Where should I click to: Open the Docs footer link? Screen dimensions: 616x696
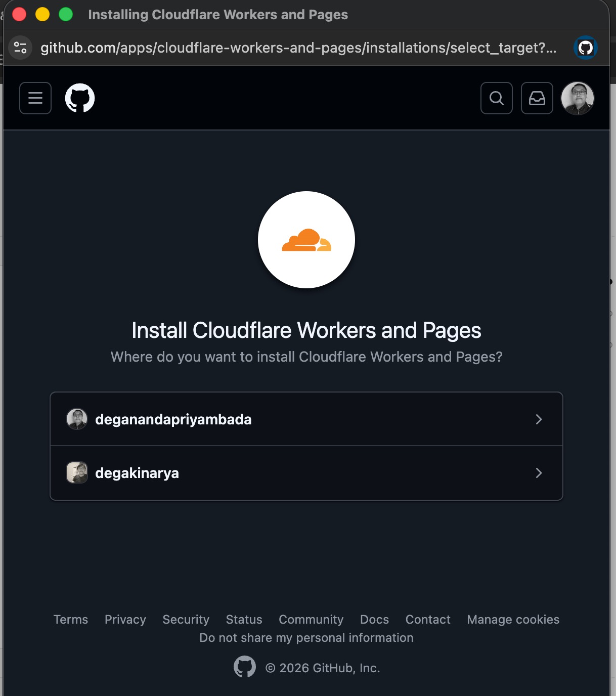pos(375,620)
